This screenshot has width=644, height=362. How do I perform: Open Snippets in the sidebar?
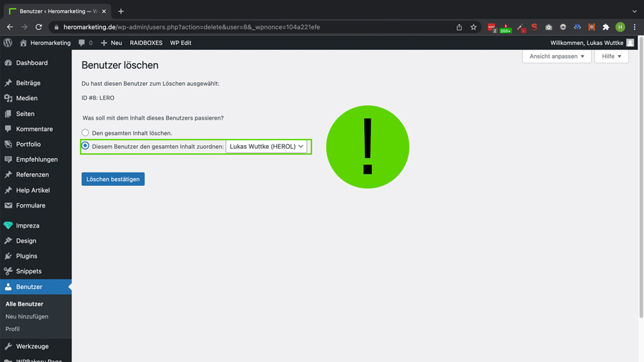(x=36, y=271)
